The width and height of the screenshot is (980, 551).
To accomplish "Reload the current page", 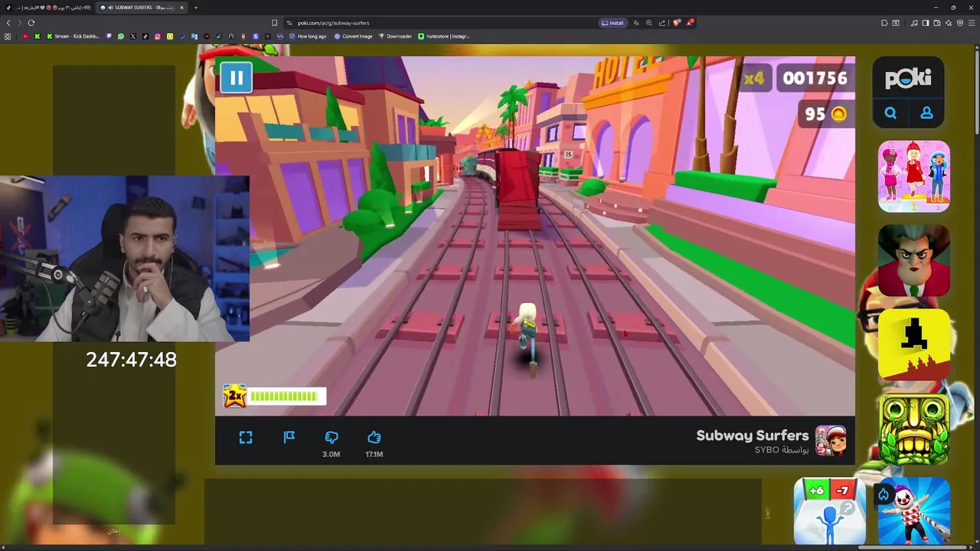I will 31,23.
